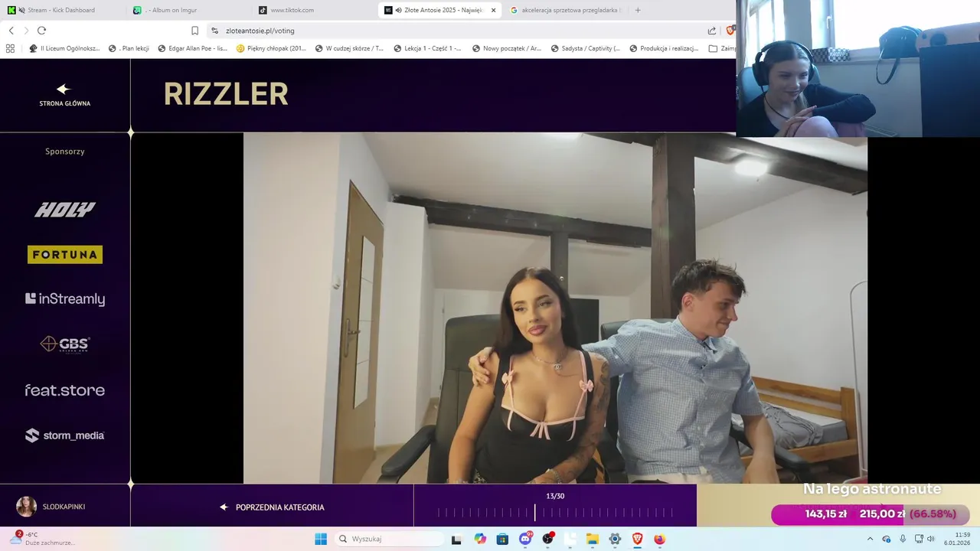Viewport: 980px width, 551px height.
Task: Open Piękny chłopak bookmark
Action: (x=271, y=48)
